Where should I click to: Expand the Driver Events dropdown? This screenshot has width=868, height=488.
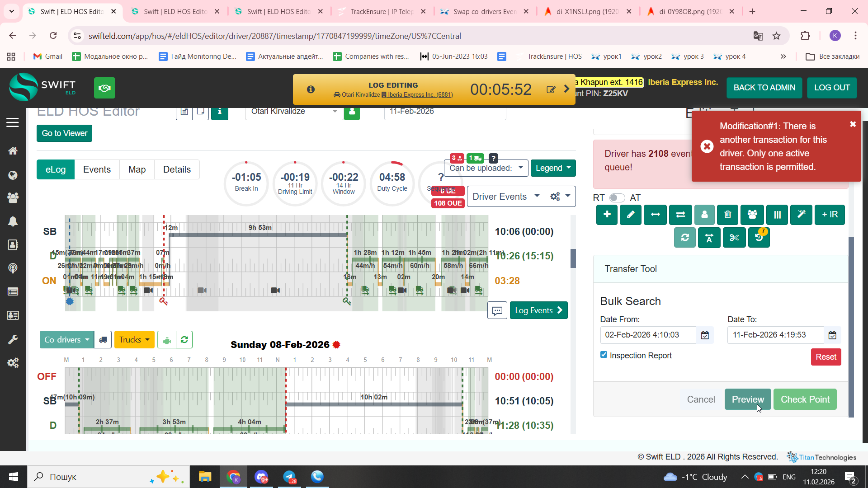coord(505,197)
